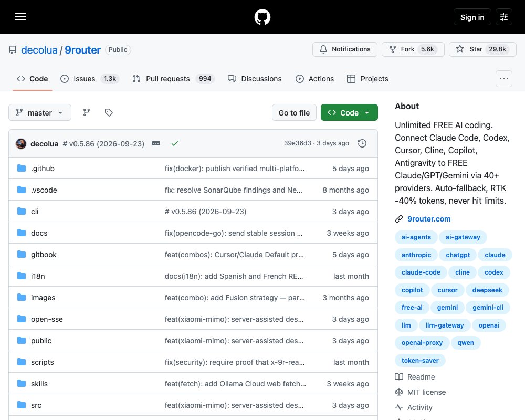
Task: Select the gemini-cli topic tag
Action: point(488,308)
